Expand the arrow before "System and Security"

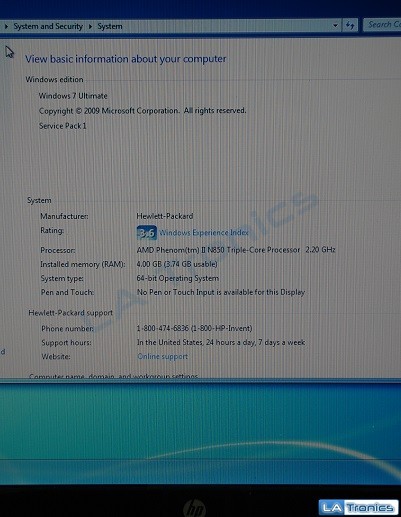[6, 26]
